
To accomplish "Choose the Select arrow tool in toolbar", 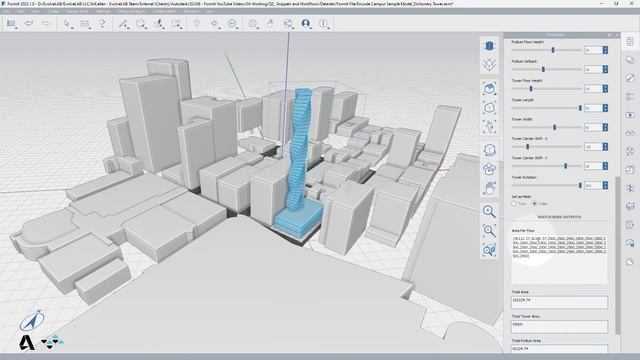I will coord(67,24).
